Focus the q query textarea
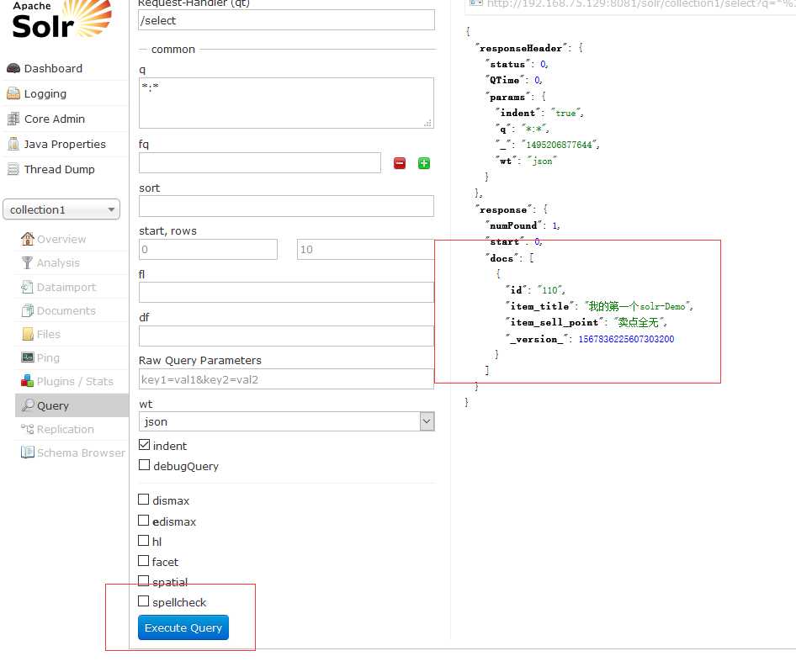 (286, 103)
